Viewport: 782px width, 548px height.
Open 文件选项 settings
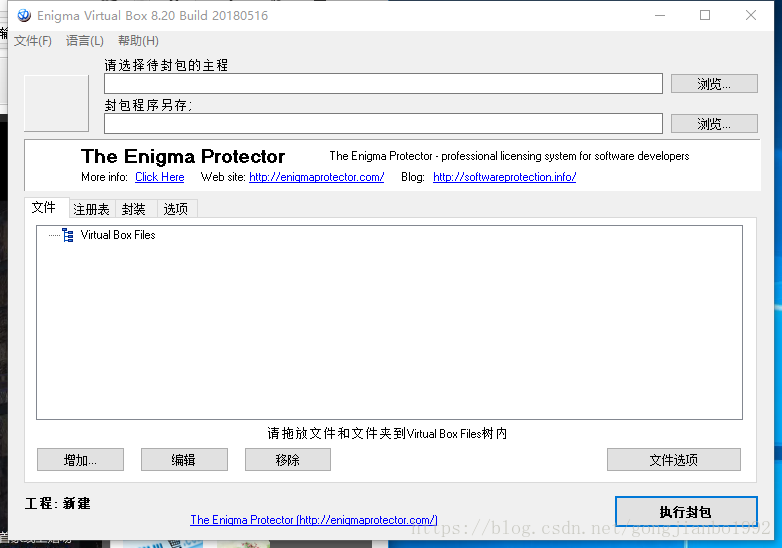click(674, 460)
